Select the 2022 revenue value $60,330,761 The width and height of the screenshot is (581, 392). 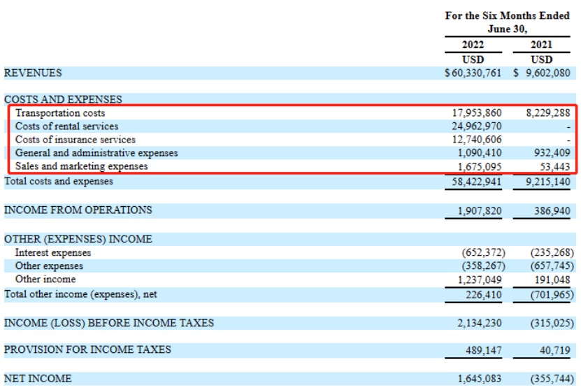coord(473,73)
